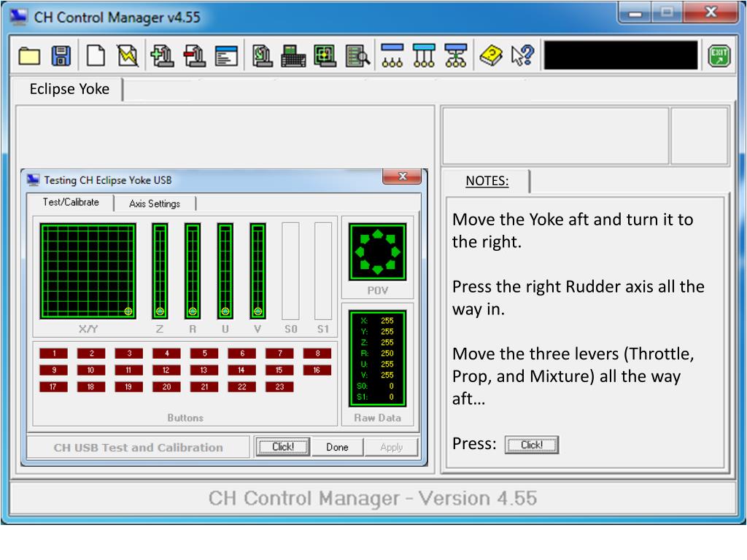Open a map file with the folder icon
747x560 pixels.
click(29, 56)
